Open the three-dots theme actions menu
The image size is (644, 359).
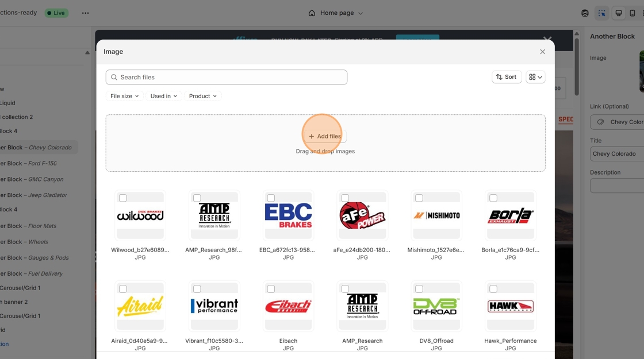[x=85, y=13]
